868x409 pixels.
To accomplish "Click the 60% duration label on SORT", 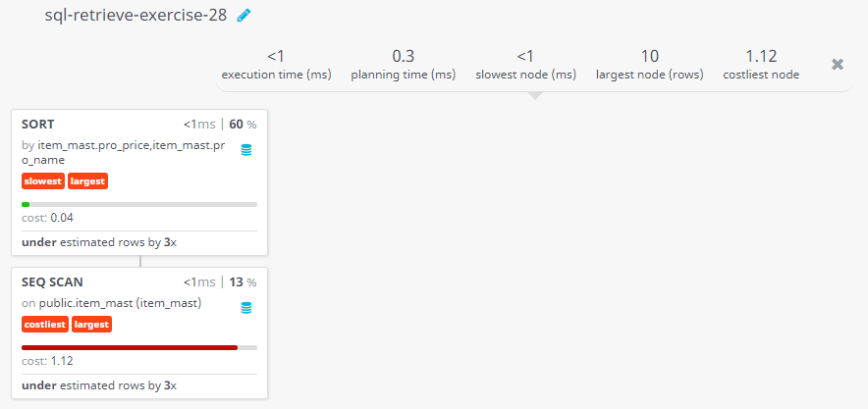I will tap(243, 125).
